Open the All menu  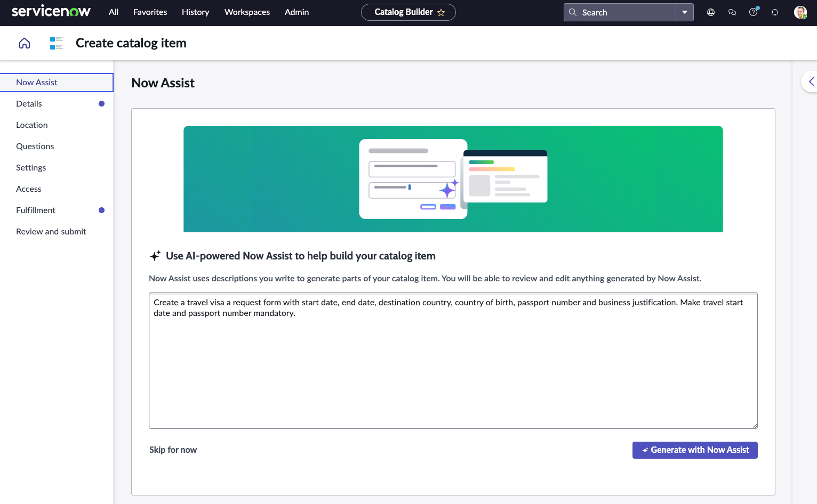(114, 12)
